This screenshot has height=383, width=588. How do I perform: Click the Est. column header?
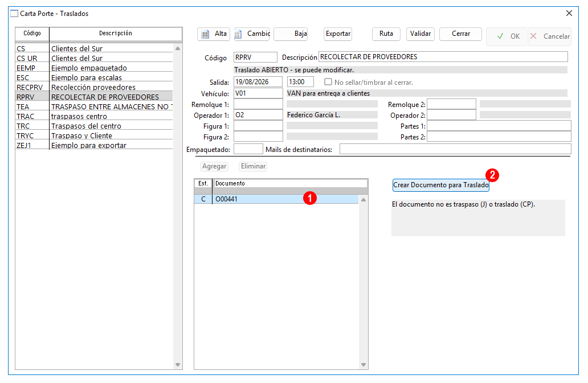point(203,183)
